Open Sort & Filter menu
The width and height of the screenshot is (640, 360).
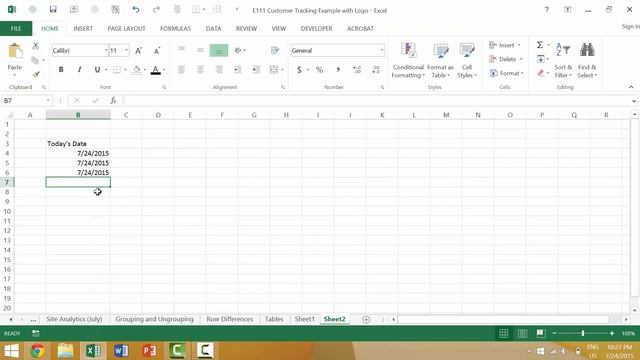pos(563,60)
